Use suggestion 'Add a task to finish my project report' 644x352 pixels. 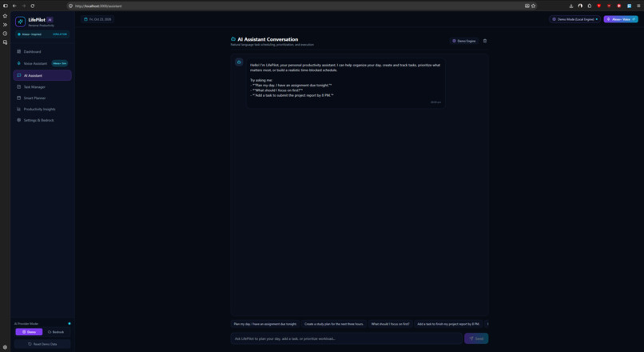[x=448, y=324]
